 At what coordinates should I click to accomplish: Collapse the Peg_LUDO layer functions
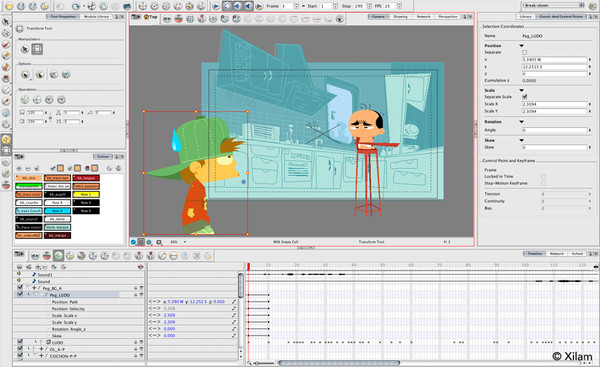[x=41, y=295]
